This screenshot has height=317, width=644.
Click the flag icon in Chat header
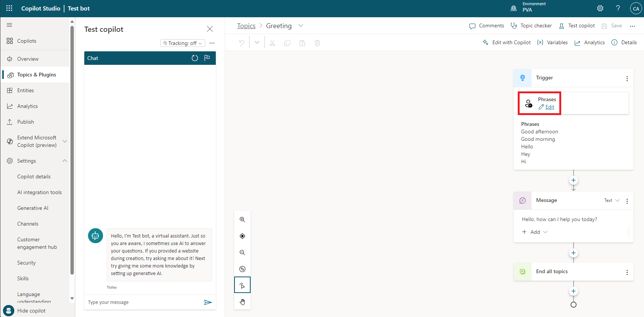[x=207, y=58]
